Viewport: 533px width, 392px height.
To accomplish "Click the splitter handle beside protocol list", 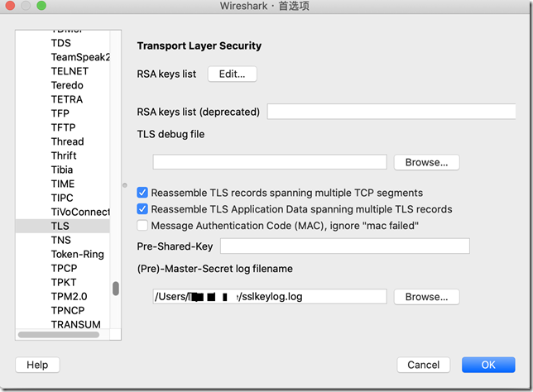I will pos(125,185).
